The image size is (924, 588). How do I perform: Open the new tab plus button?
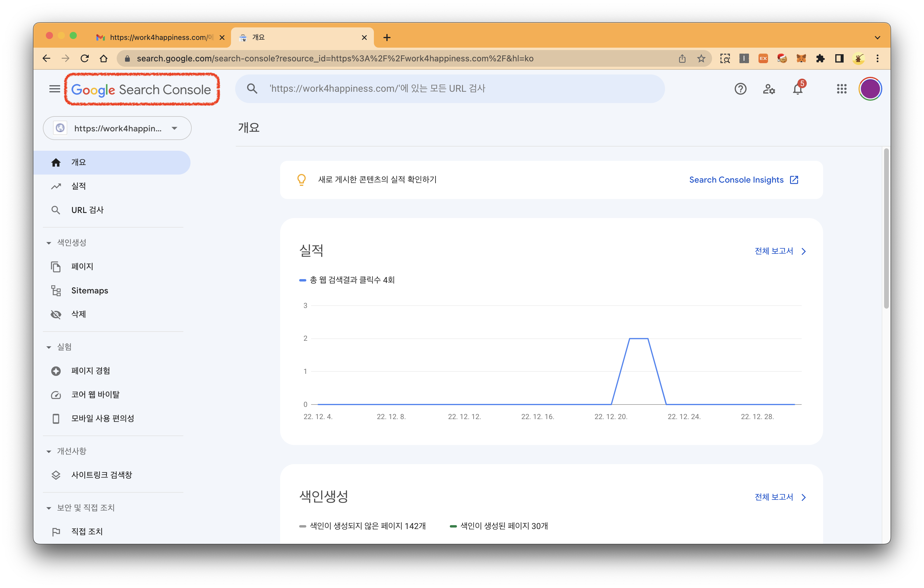pos(387,38)
